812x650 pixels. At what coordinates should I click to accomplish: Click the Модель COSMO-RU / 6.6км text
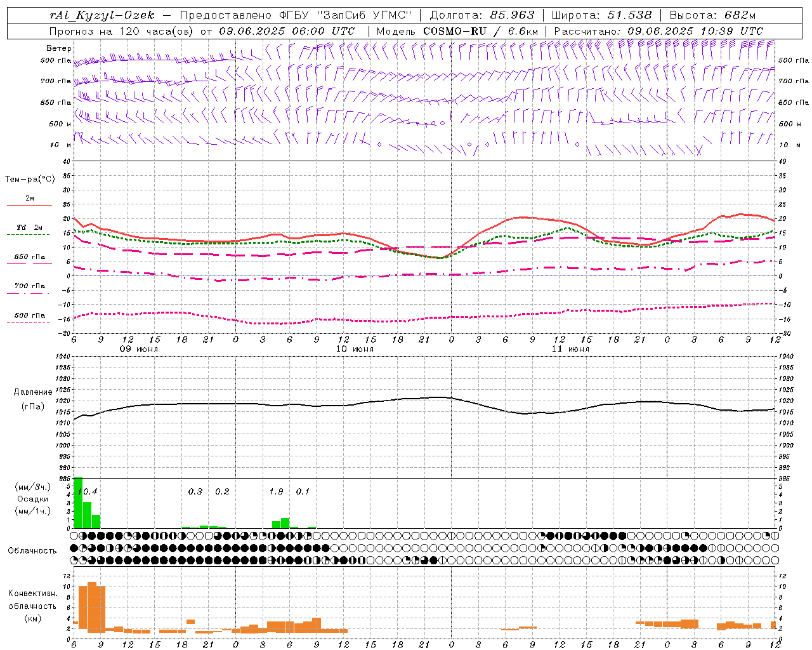tap(457, 31)
